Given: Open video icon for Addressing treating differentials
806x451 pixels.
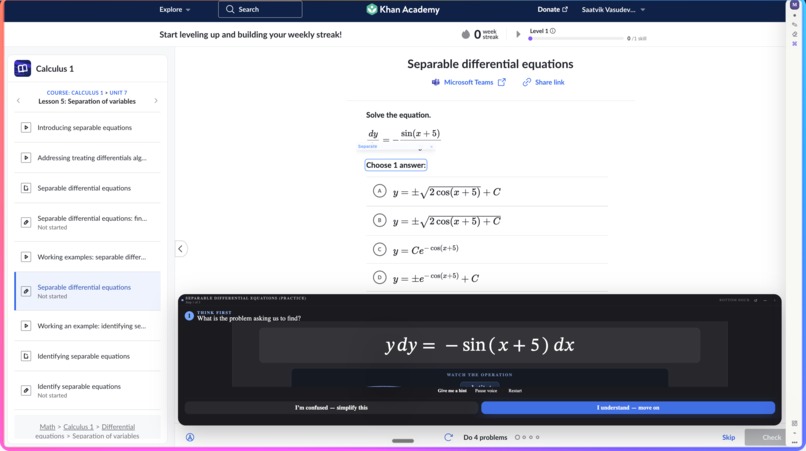Looking at the screenshot, I should [26, 157].
